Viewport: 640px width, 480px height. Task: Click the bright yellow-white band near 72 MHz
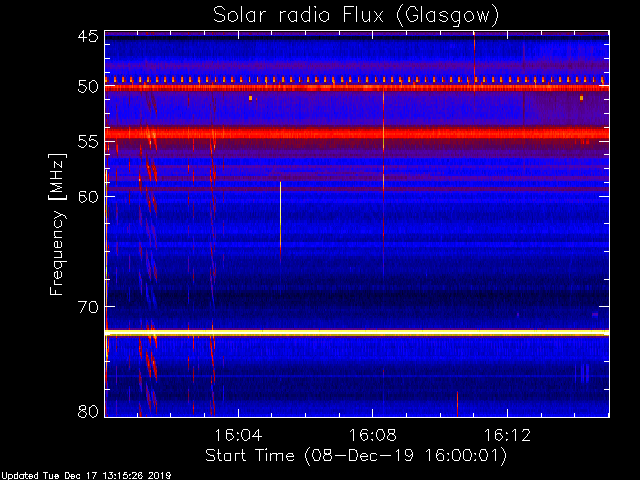pyautogui.click(x=357, y=333)
